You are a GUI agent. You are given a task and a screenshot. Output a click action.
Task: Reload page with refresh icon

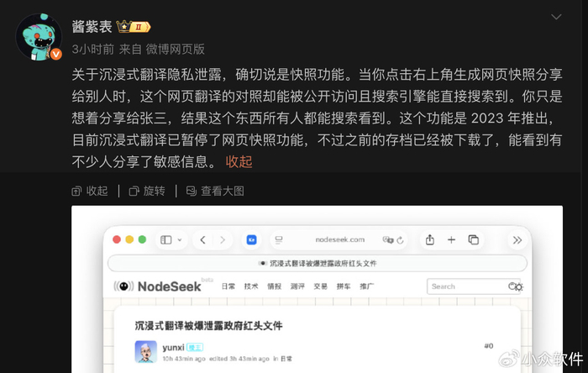coord(400,240)
